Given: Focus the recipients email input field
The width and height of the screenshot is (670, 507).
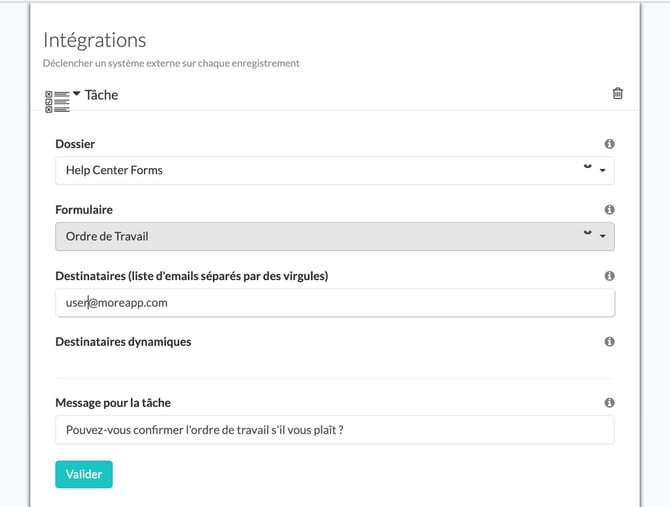Looking at the screenshot, I should tap(335, 302).
